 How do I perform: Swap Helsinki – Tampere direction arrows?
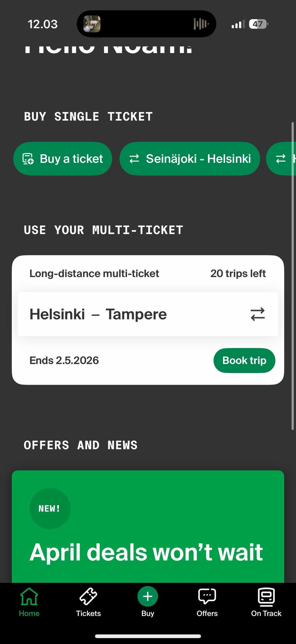pos(257,314)
